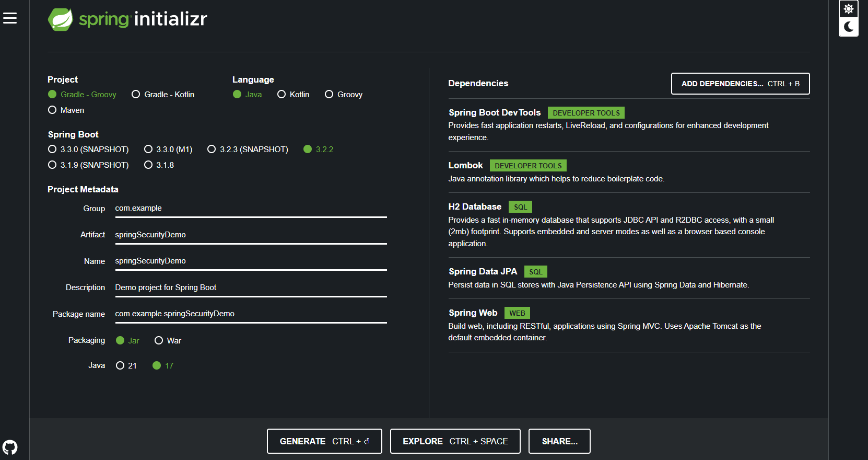Choose Gradle - Kotlin project option
This screenshot has height=460, width=868.
pyautogui.click(x=163, y=95)
